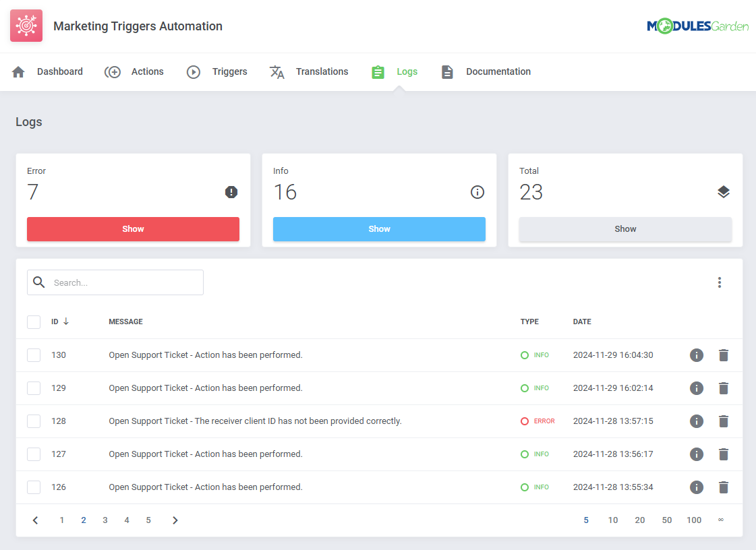Click the Error card exclamation icon

tap(231, 192)
